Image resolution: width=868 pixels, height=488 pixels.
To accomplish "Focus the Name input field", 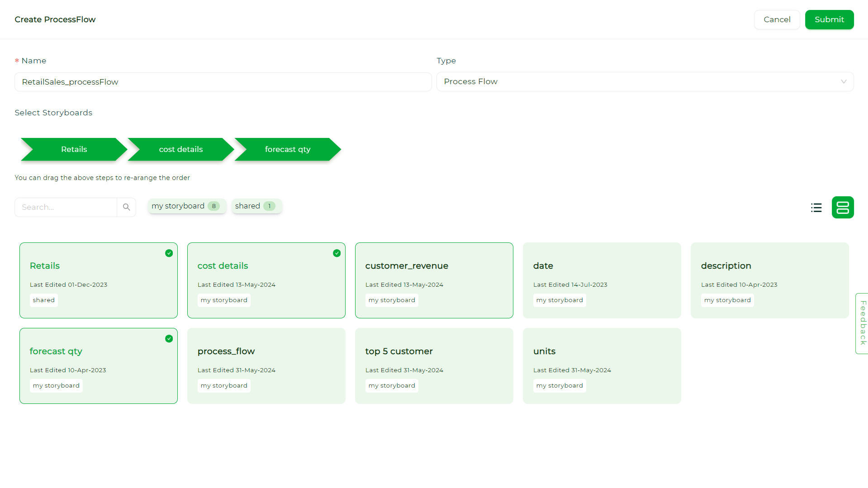I will click(223, 82).
